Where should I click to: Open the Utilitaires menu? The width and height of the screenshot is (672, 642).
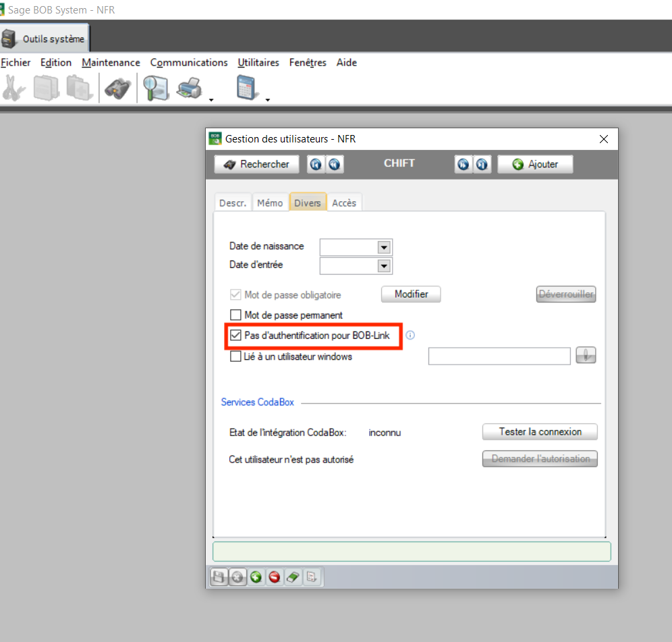point(258,63)
